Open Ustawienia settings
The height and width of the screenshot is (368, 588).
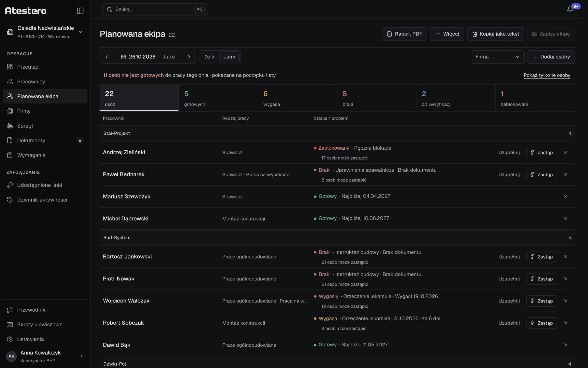tap(45, 339)
